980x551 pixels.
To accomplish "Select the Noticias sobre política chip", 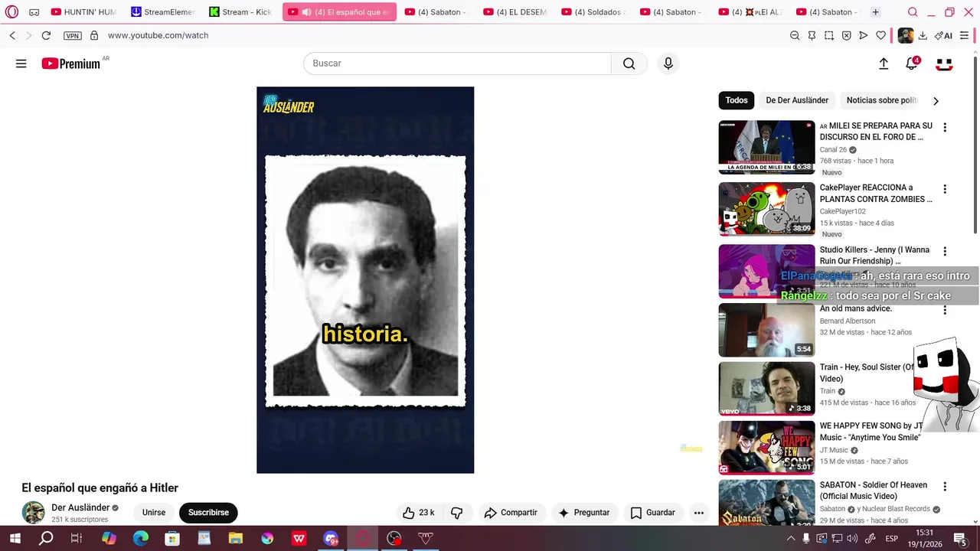I will coord(881,100).
